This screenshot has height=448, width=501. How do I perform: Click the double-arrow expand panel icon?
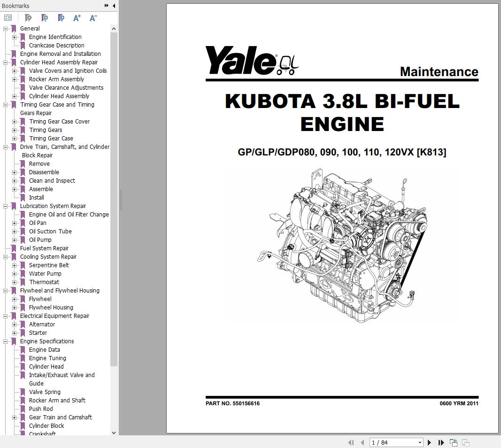[107, 6]
